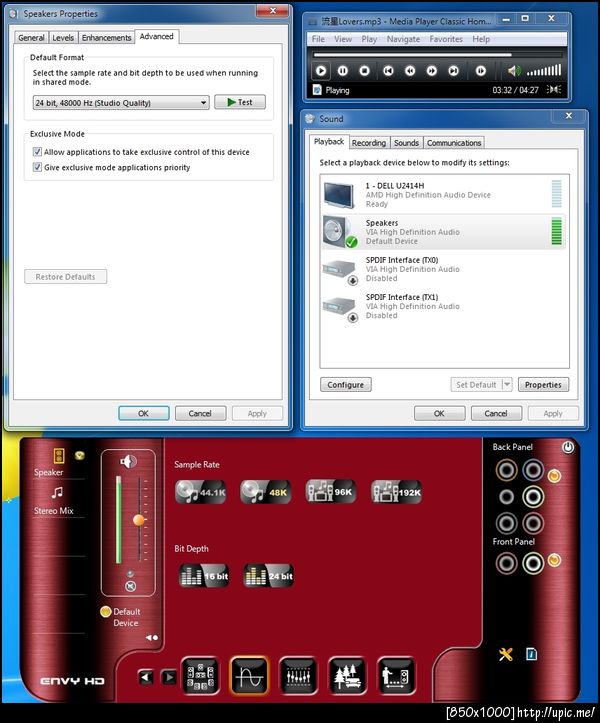
Task: Click Cancel in Sound window
Action: [496, 414]
